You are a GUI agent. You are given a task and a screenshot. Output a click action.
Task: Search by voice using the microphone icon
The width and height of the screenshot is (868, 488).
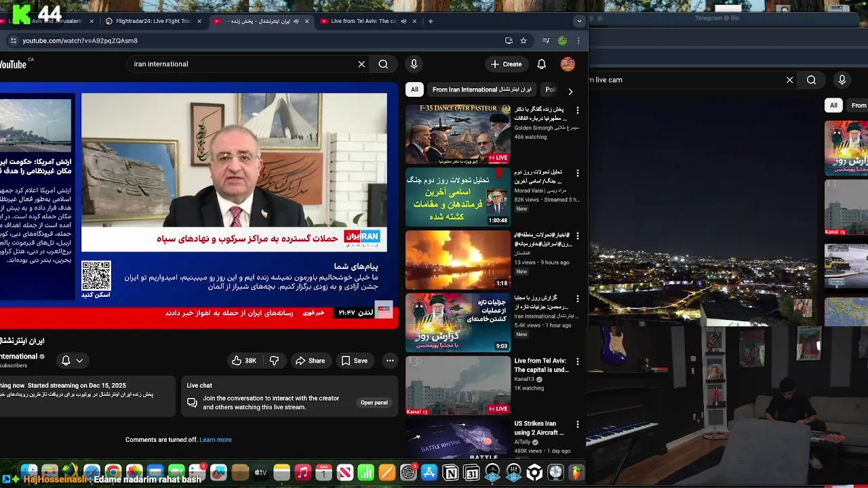pyautogui.click(x=414, y=64)
